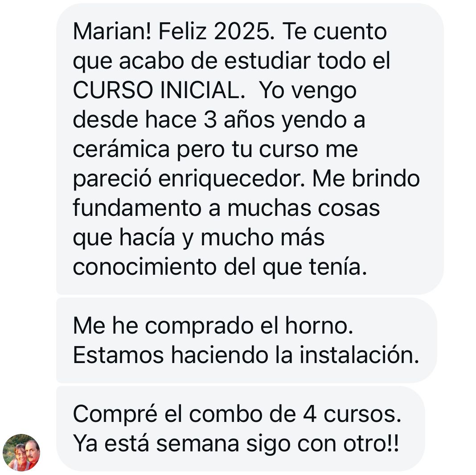Screen dimensions: 476x475
Task: Select the message starting with 'Marian! Feliz 2025'
Action: pyautogui.click(x=250, y=149)
